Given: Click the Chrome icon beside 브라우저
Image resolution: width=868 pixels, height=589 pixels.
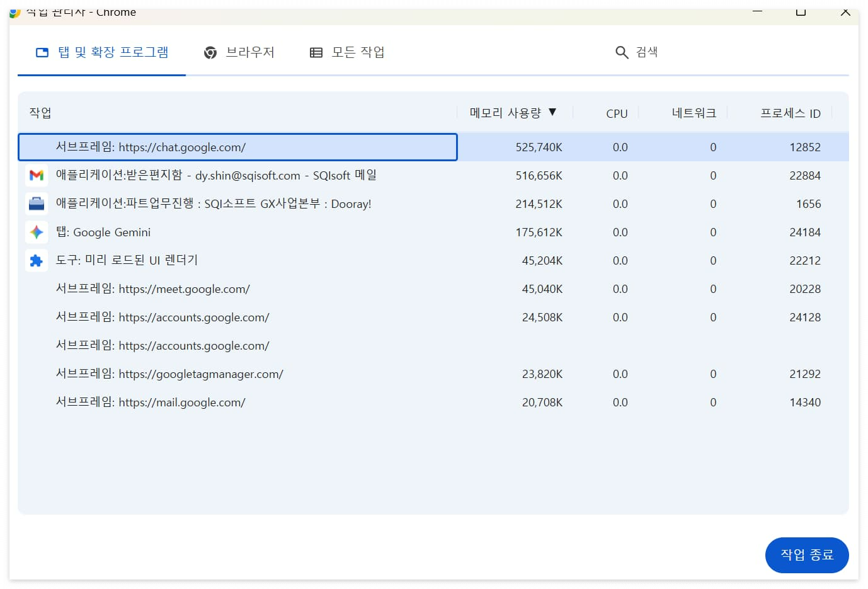Looking at the screenshot, I should [210, 53].
